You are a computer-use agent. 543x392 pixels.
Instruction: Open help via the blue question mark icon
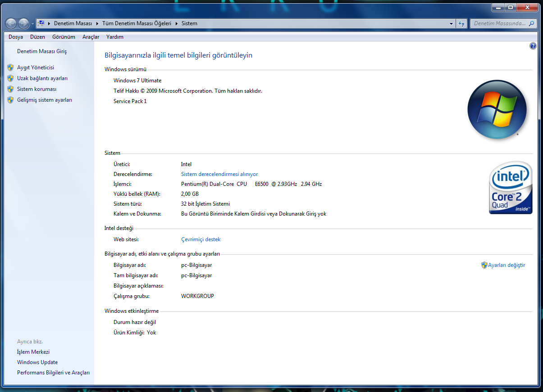[x=533, y=46]
